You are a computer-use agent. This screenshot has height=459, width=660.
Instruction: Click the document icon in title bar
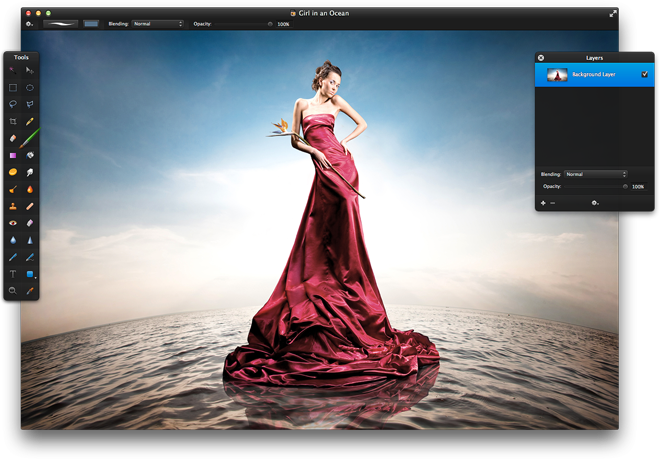pos(293,13)
